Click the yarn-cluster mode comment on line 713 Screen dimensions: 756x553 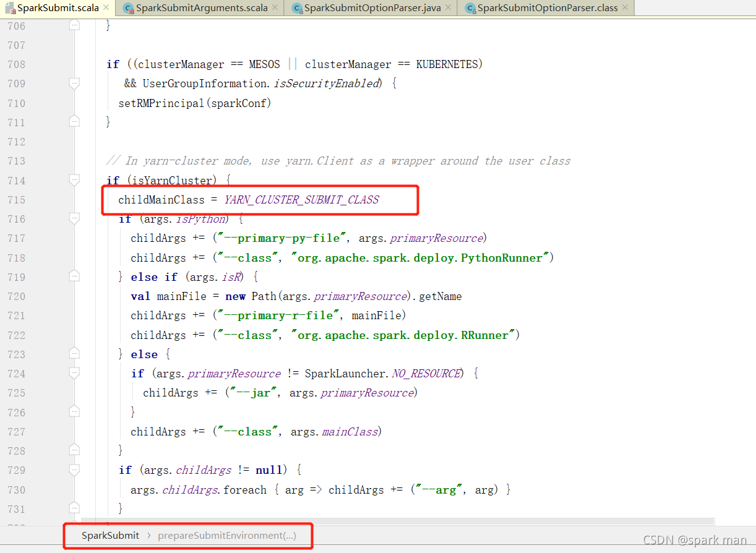[x=338, y=161]
